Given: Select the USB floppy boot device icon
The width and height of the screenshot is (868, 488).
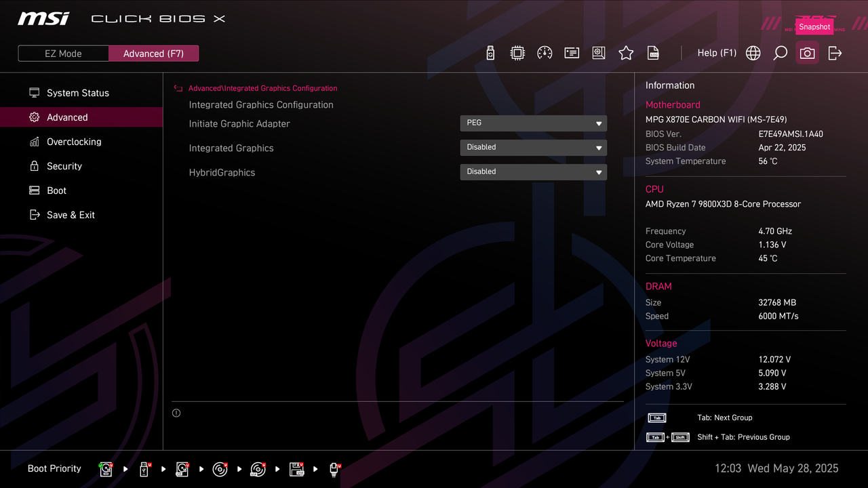Looking at the screenshot, I should tap(296, 469).
